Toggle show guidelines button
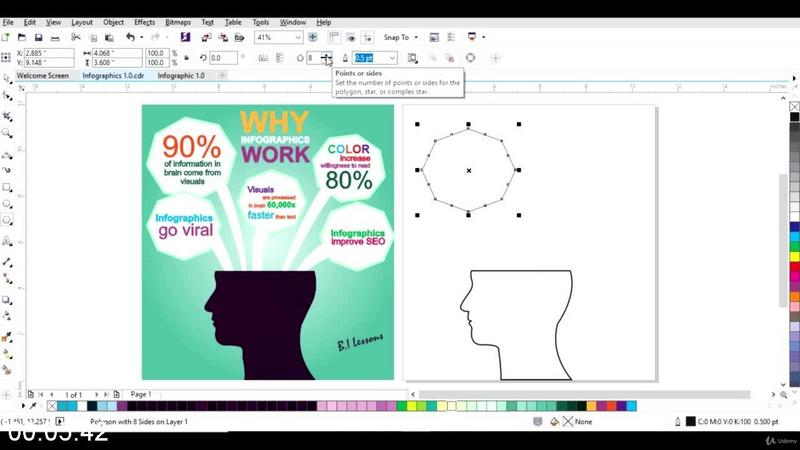The width and height of the screenshot is (800, 450). pyautogui.click(x=367, y=37)
